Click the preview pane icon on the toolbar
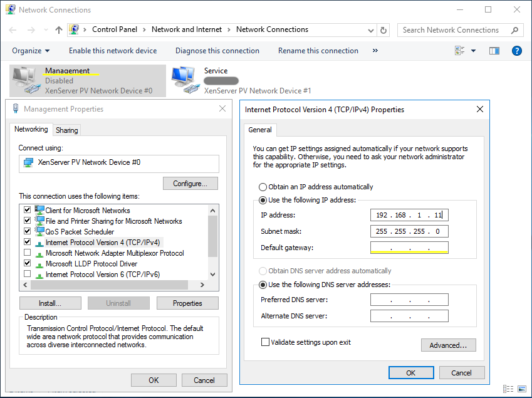This screenshot has height=398, width=532. pos(494,51)
